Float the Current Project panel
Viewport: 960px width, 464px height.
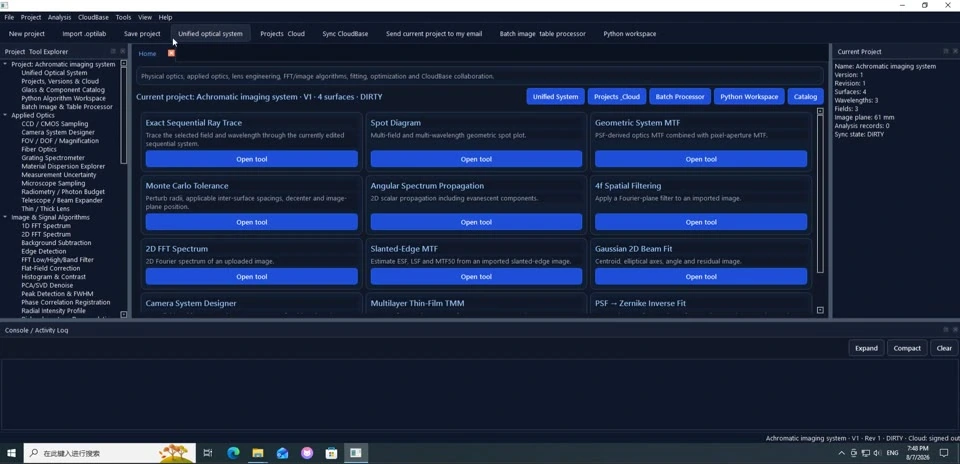946,51
